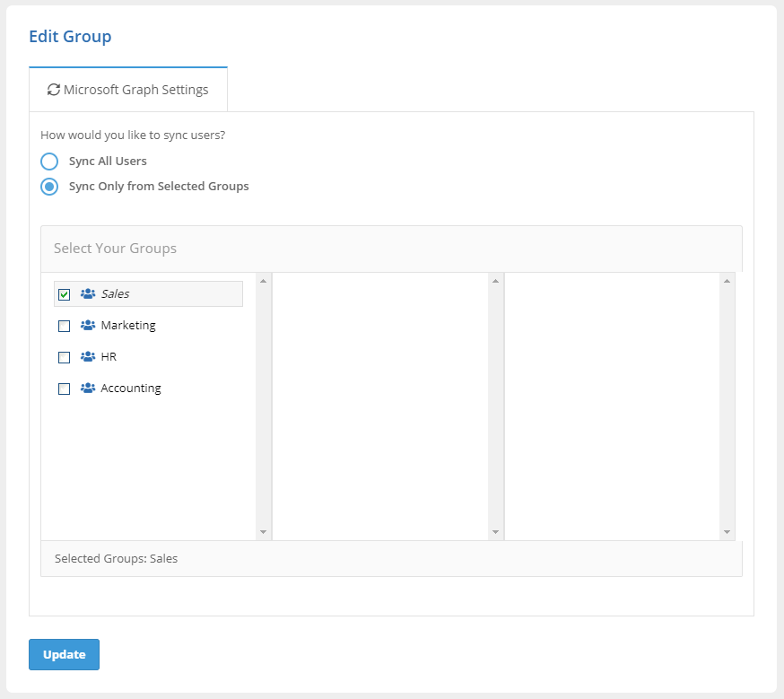Viewport: 784px width, 699px height.
Task: Uncheck the Sales group checkbox
Action: click(64, 294)
